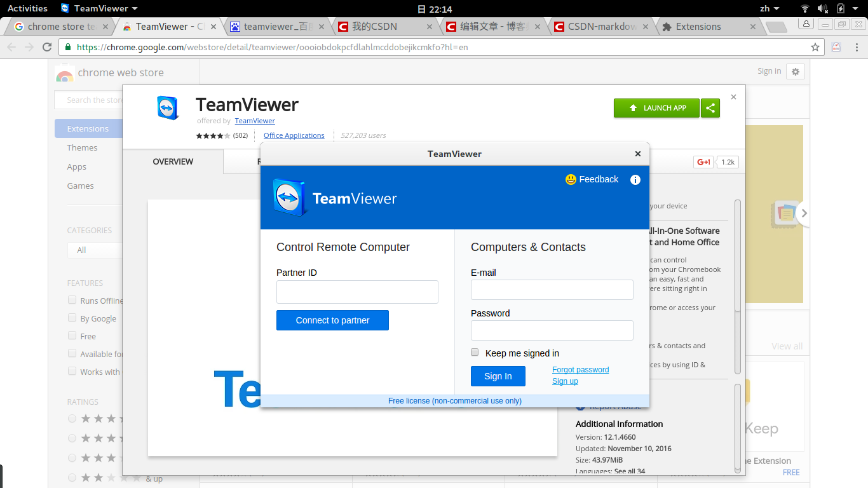Image resolution: width=868 pixels, height=488 pixels.
Task: Click the G+1 button
Action: click(703, 162)
